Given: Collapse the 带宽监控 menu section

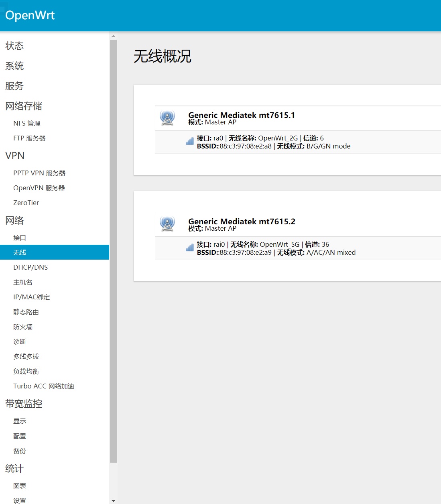Looking at the screenshot, I should tap(24, 404).
